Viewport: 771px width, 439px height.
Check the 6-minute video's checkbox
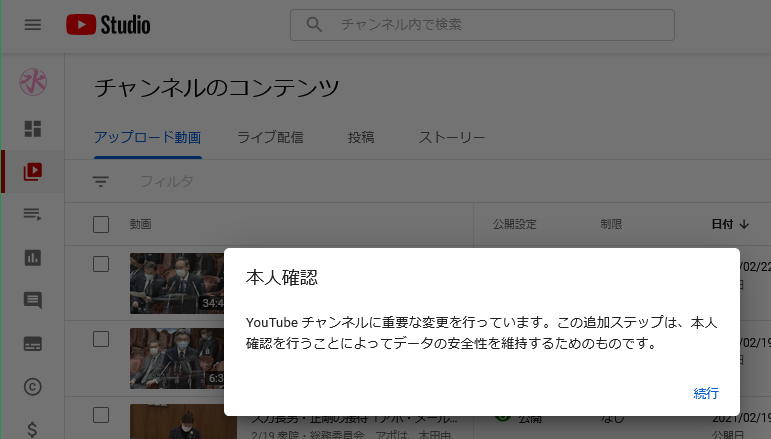click(101, 339)
